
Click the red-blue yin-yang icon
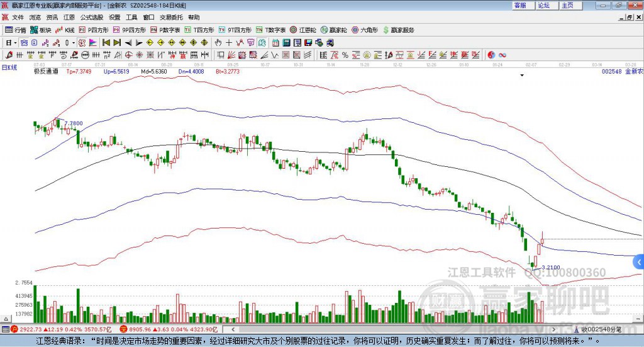click(x=491, y=55)
